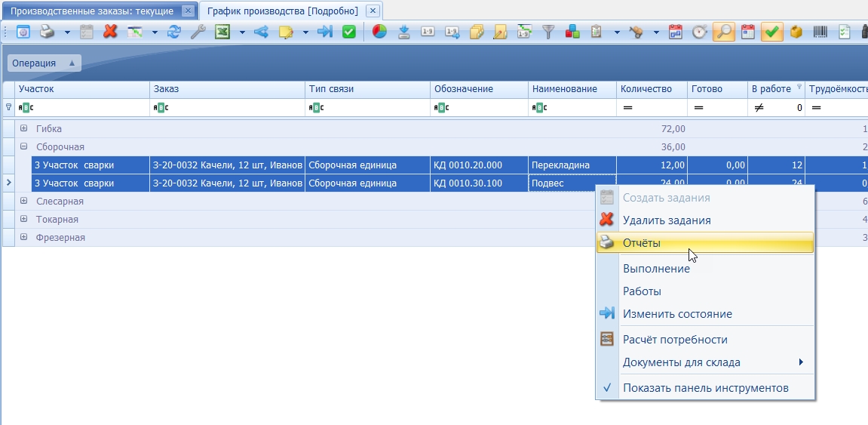Open the dropdown arrow beside clipboard icon

point(617,32)
